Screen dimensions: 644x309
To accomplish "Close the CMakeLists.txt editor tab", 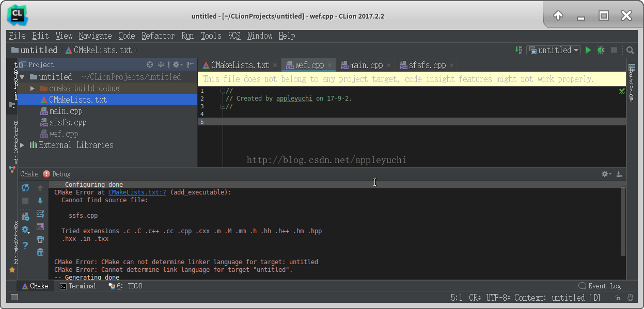I will (x=275, y=66).
